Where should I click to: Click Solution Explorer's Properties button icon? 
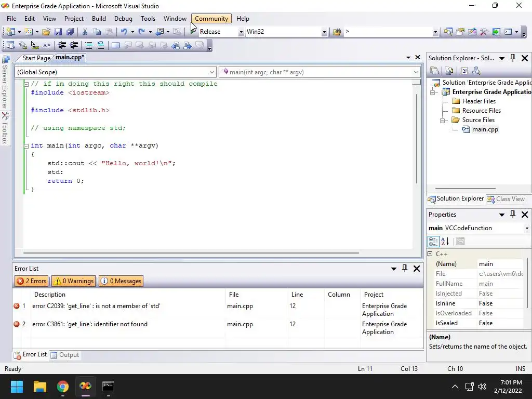pyautogui.click(x=434, y=71)
